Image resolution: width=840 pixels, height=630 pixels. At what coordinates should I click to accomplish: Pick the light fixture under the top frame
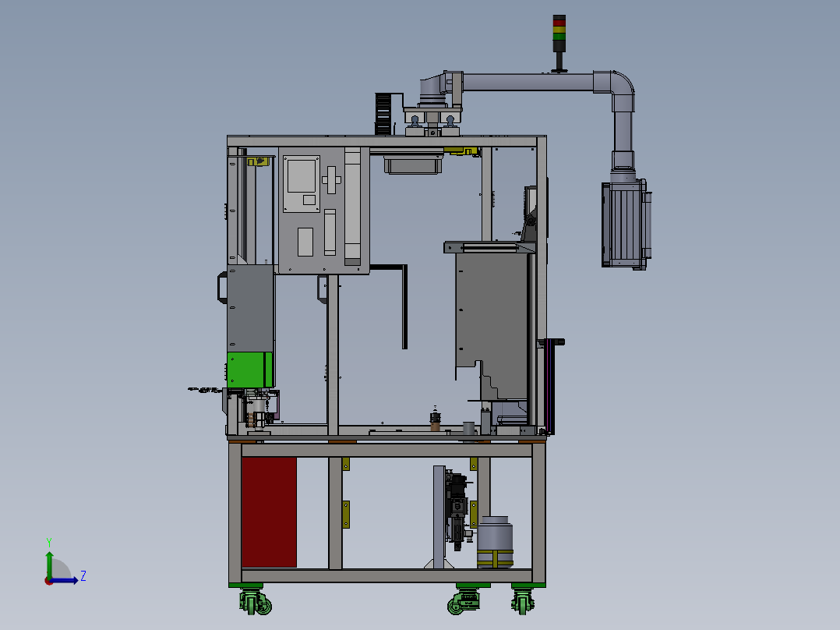pos(413,164)
